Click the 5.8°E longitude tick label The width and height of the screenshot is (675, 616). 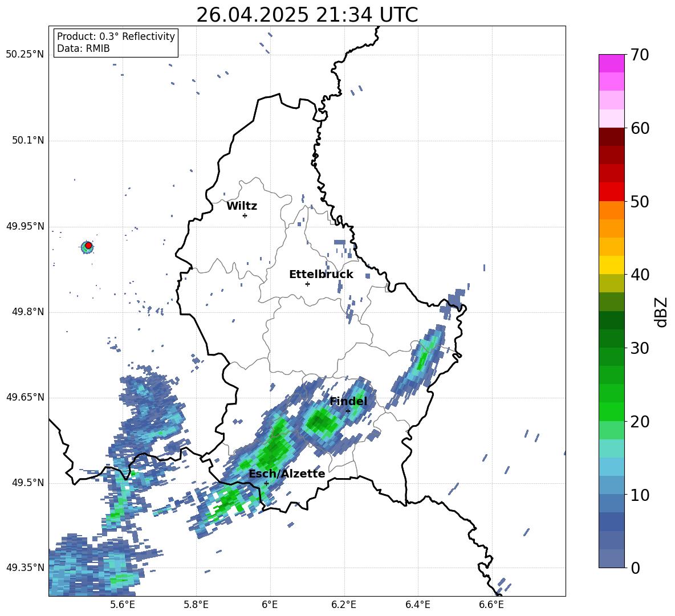click(x=196, y=605)
